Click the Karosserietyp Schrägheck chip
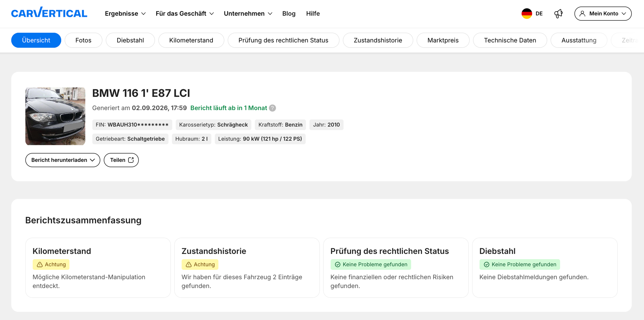 pos(213,125)
